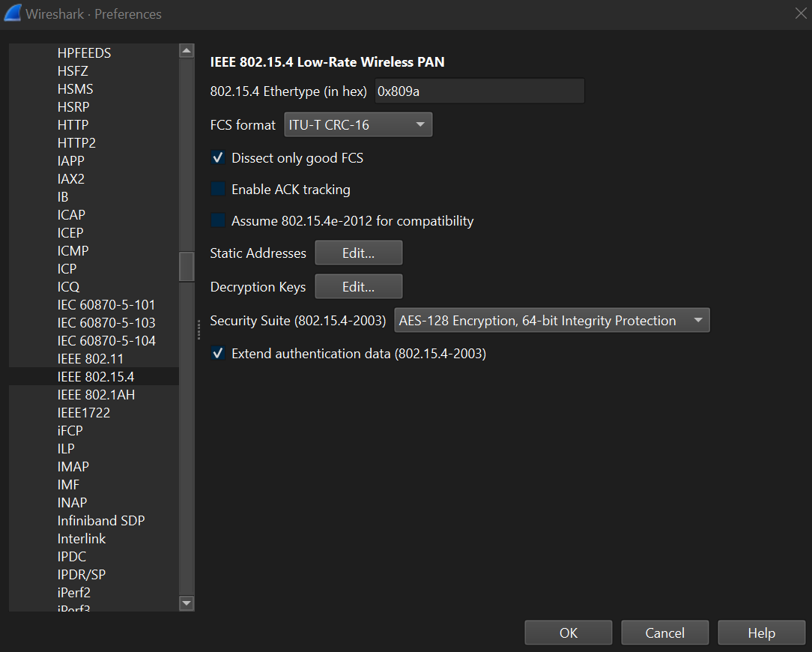Viewport: 812px width, 652px height.
Task: Confirm preferences with OK
Action: (568, 632)
